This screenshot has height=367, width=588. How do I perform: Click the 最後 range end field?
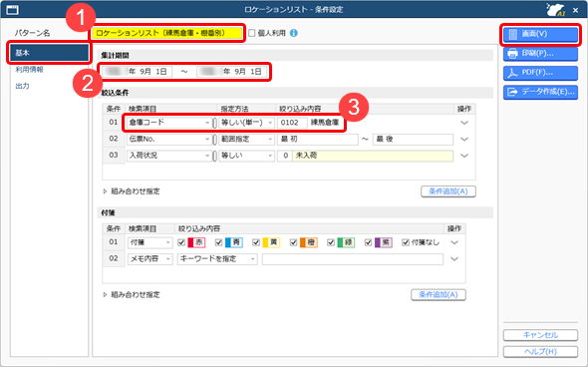(x=413, y=140)
